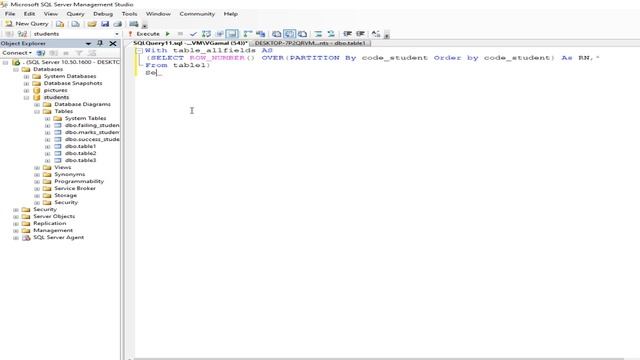
Task: Parse the query with the checkmark icon
Action: [x=193, y=34]
